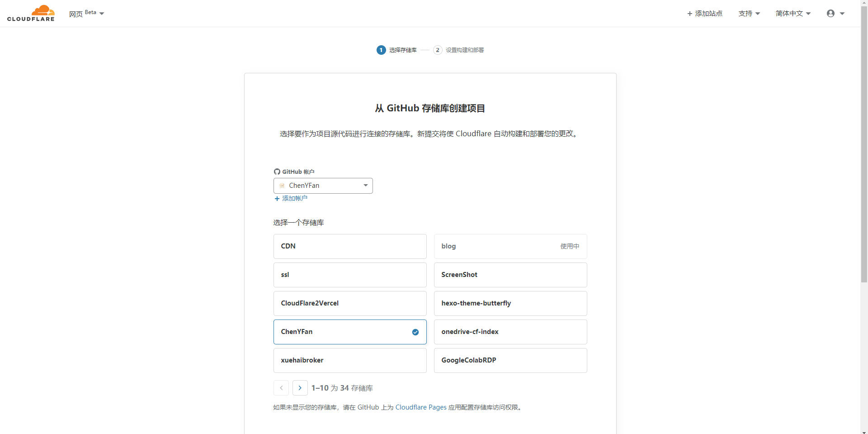Expand the 支持 support dropdown

pyautogui.click(x=749, y=14)
